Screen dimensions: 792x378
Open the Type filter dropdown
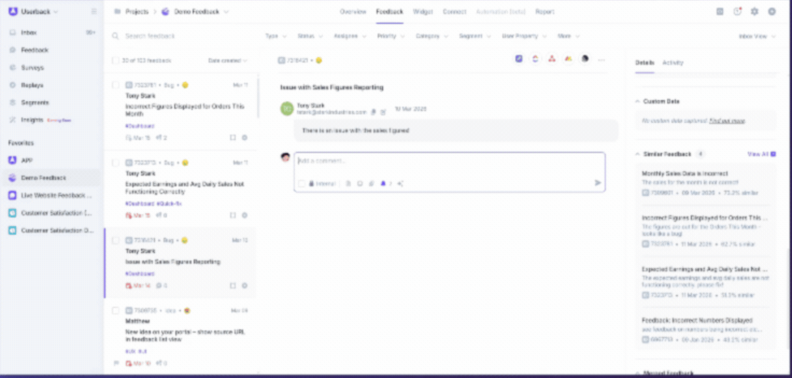click(x=276, y=36)
